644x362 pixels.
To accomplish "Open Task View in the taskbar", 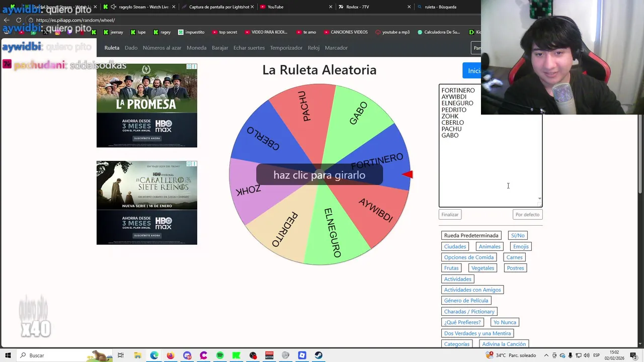I will pyautogui.click(x=121, y=355).
